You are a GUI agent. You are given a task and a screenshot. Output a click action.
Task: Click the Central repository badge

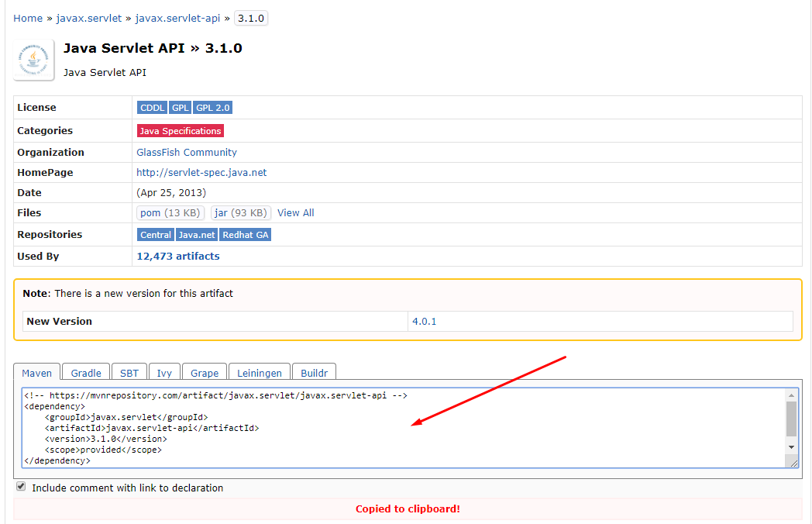point(155,234)
